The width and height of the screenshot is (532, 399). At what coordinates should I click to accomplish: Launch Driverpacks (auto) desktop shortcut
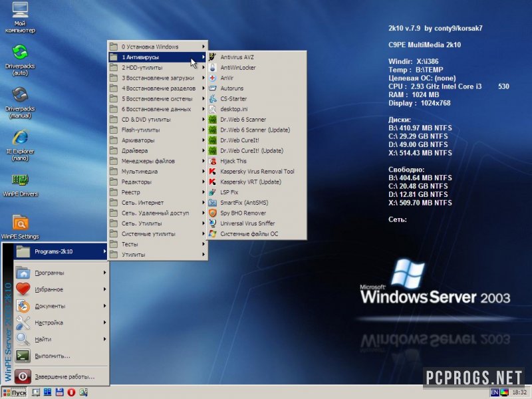[20, 60]
